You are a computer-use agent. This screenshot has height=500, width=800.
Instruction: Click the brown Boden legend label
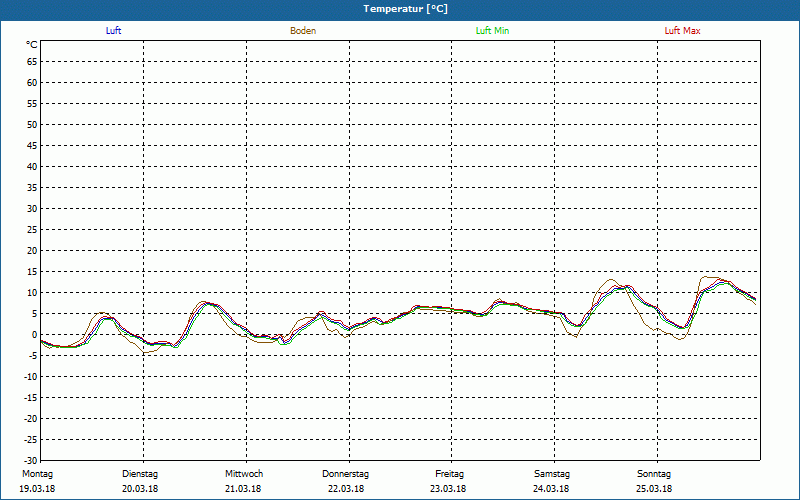click(303, 31)
